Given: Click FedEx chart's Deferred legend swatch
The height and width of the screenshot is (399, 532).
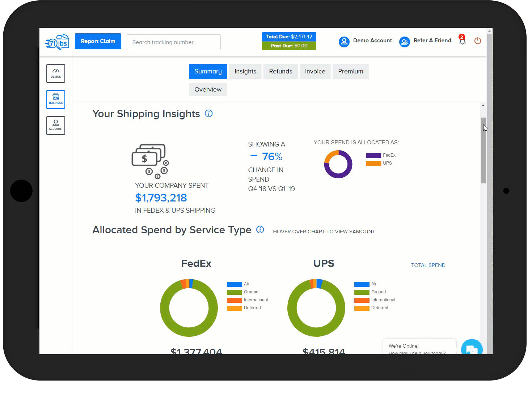Looking at the screenshot, I should click(x=235, y=308).
